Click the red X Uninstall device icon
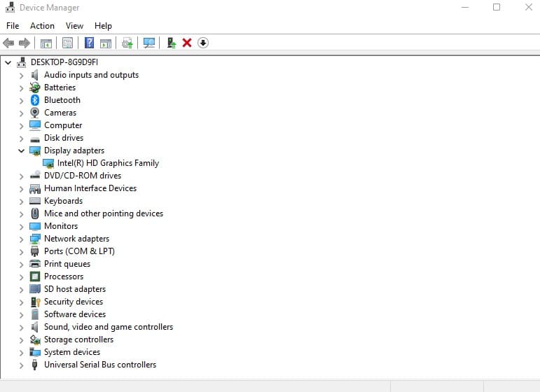 pyautogui.click(x=187, y=43)
